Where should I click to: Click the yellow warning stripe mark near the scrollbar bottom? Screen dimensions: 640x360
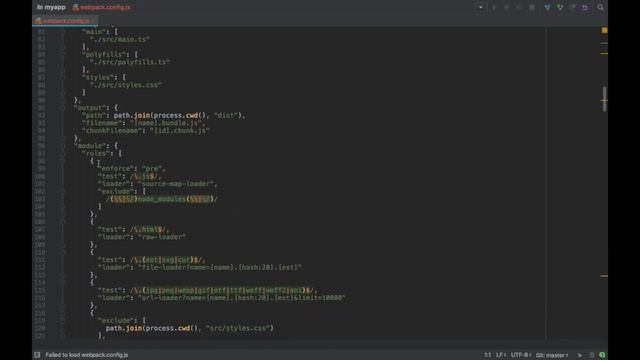tap(604, 276)
